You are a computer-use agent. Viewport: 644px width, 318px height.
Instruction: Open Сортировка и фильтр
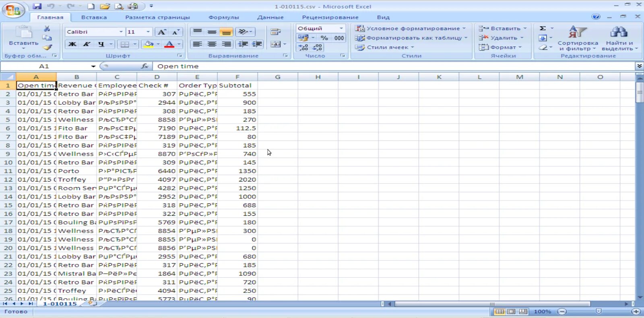pyautogui.click(x=578, y=39)
